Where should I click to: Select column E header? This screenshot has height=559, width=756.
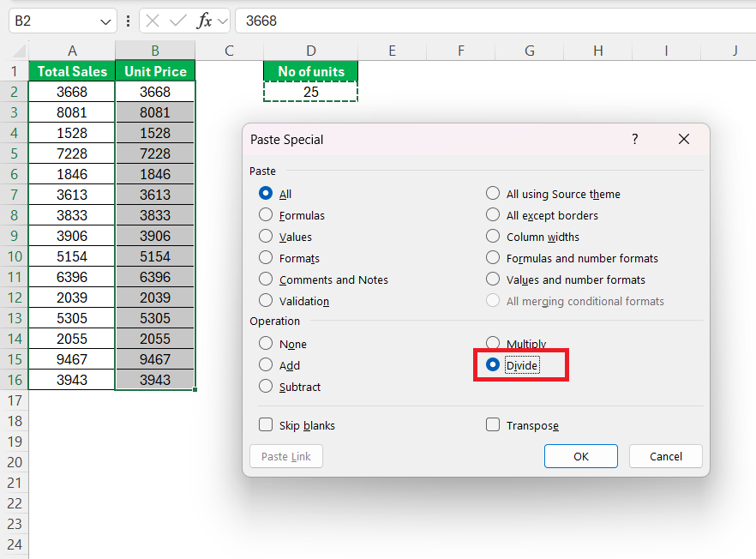[x=392, y=51]
